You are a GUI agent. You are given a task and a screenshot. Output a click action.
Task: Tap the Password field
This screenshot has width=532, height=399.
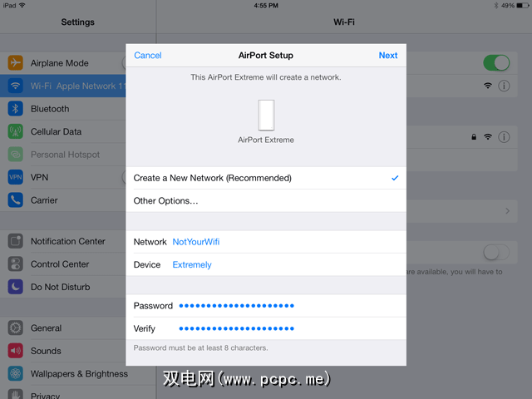(266, 306)
